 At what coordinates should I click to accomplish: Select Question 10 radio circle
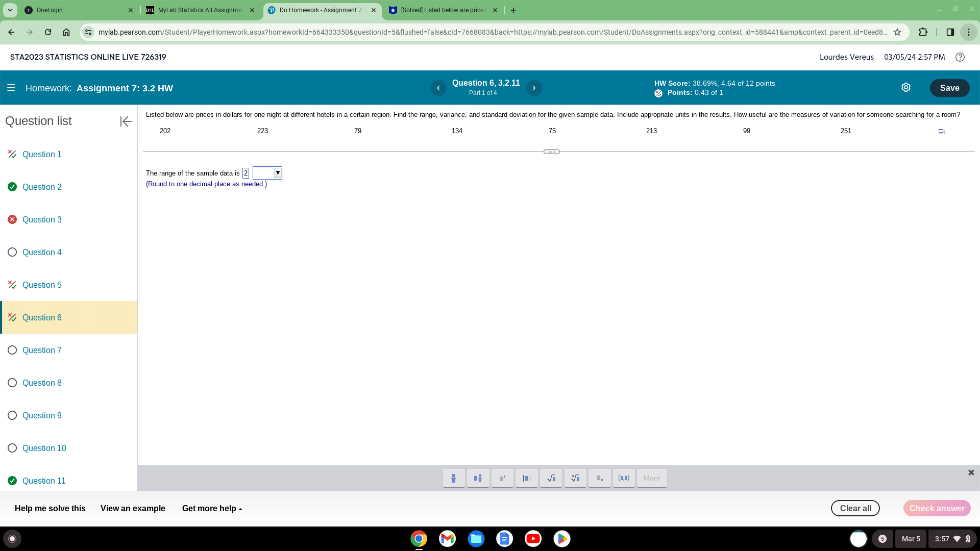[12, 447]
